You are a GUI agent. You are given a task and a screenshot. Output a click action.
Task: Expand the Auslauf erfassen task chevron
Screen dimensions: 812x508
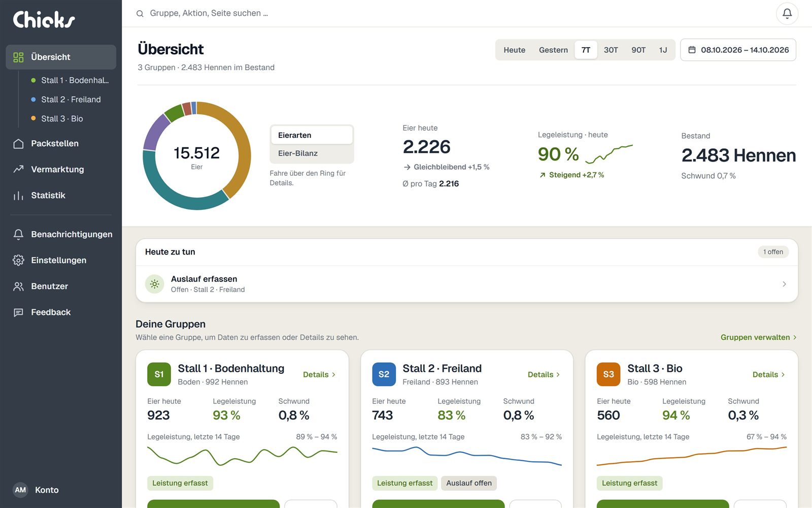click(x=784, y=284)
